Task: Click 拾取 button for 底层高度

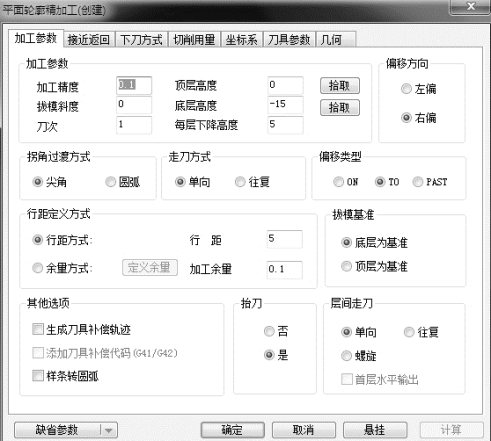Action: pyautogui.click(x=340, y=107)
